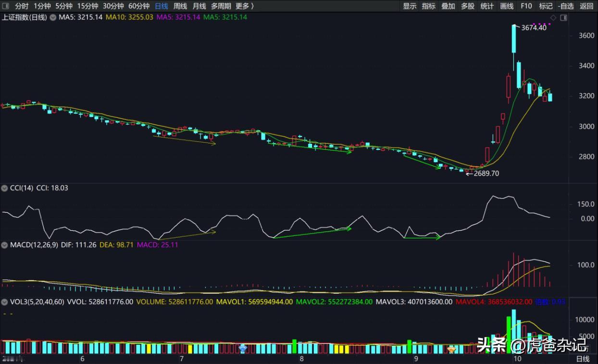
Task: Click the F10 company info button
Action: [x=526, y=6]
